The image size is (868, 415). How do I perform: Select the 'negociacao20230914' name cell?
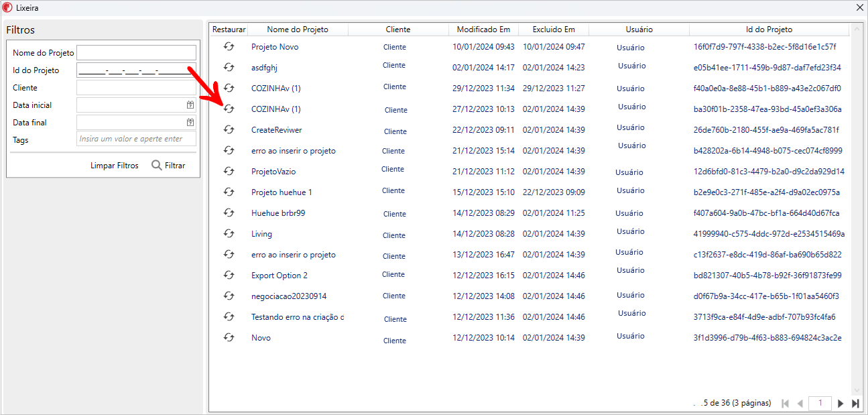click(x=289, y=296)
